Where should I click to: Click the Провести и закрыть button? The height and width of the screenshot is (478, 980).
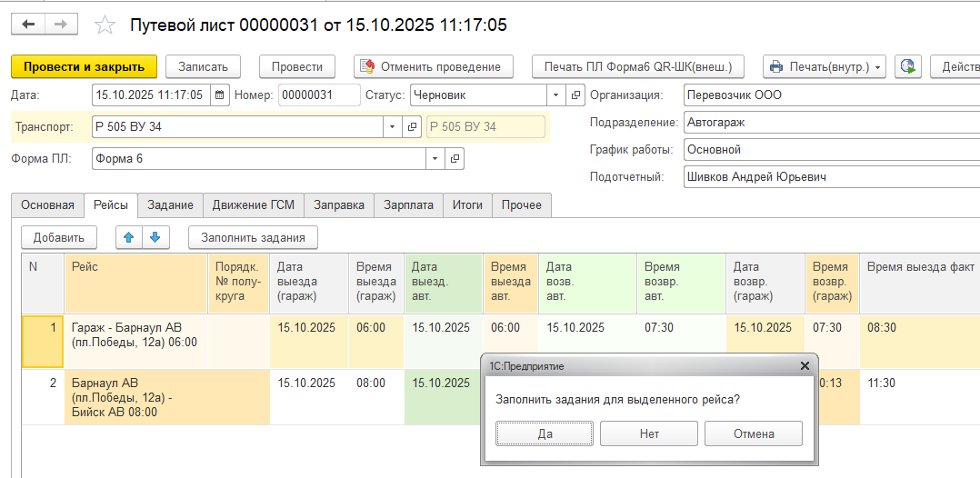pyautogui.click(x=84, y=66)
